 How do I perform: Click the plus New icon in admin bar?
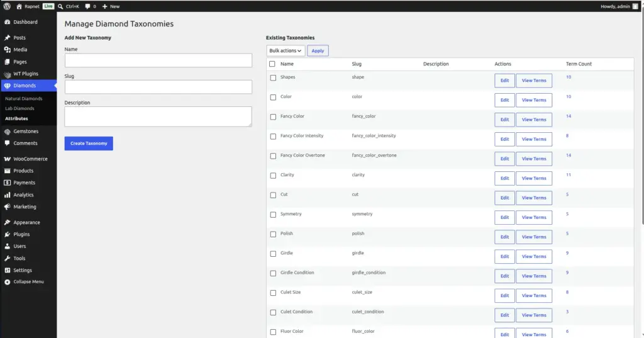(105, 6)
